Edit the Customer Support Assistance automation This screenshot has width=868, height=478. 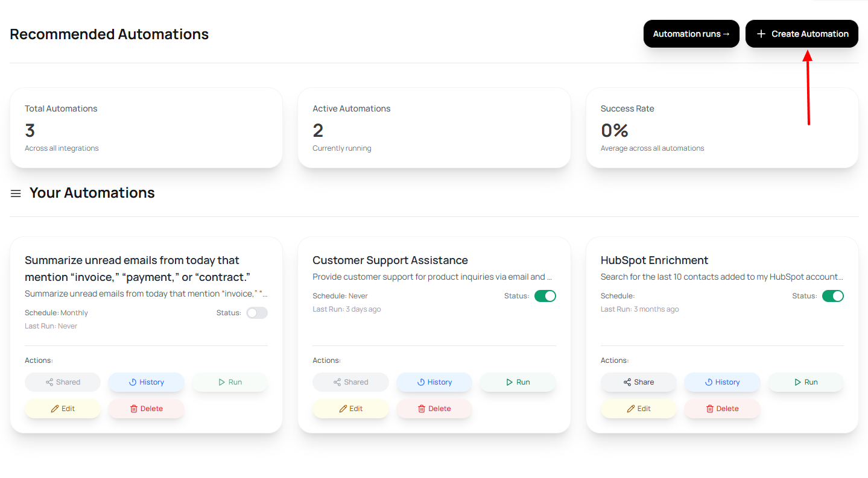point(350,409)
